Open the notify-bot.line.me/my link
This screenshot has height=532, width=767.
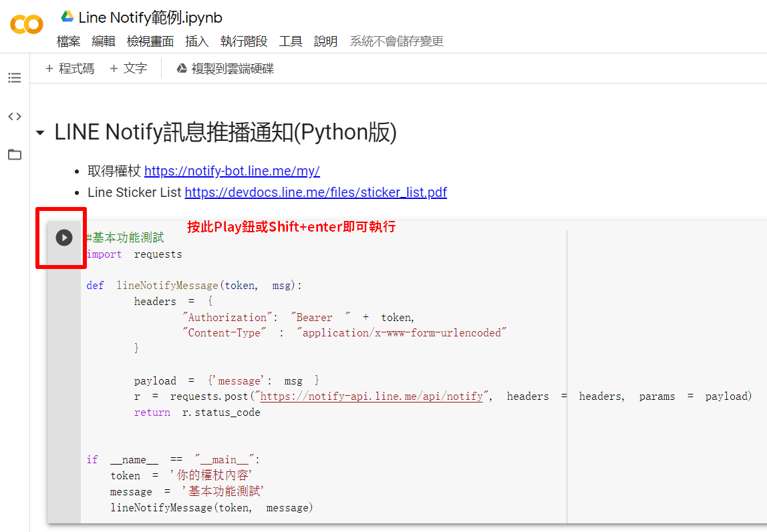tap(232, 171)
